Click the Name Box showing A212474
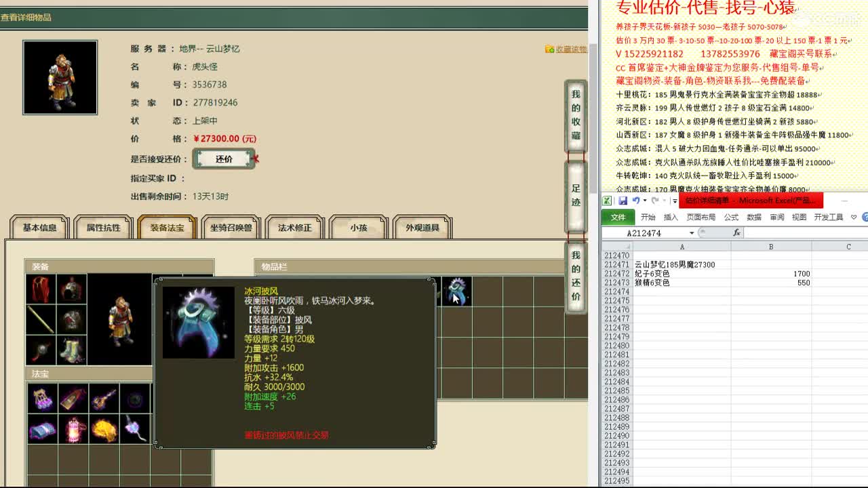 (644, 233)
